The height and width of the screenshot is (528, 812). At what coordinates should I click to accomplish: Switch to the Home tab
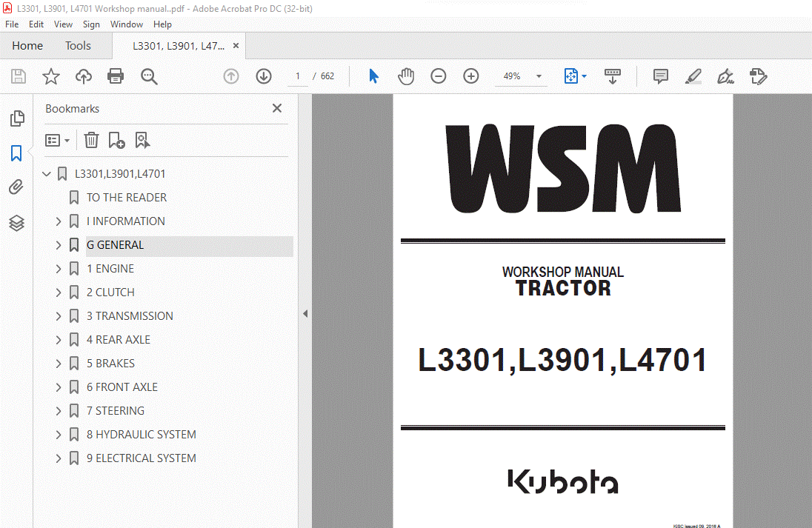point(27,46)
